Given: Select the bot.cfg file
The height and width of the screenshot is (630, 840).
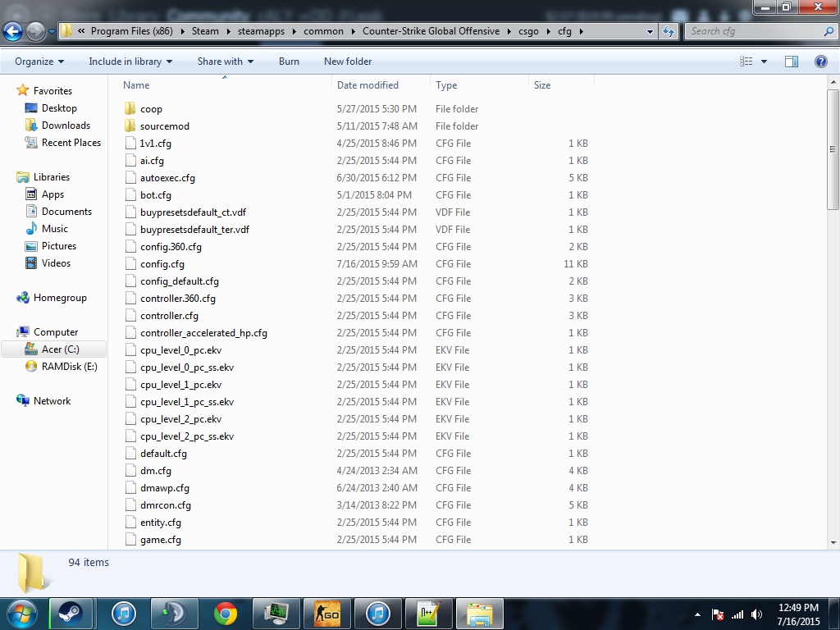Looking at the screenshot, I should [x=155, y=195].
